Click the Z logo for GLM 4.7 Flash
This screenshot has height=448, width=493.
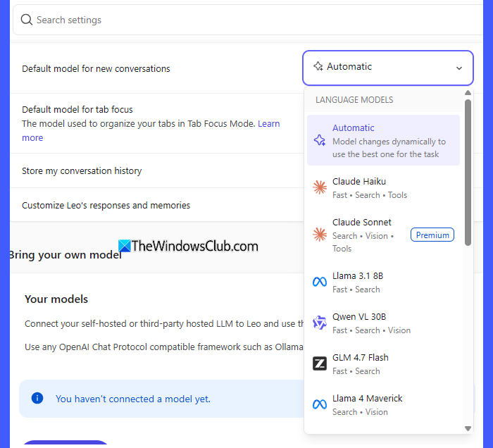click(x=320, y=363)
